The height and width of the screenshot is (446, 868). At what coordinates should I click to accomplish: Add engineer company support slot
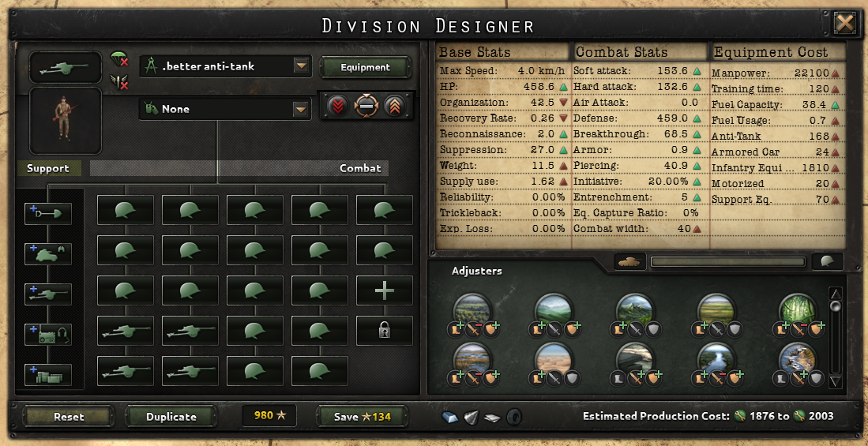(x=48, y=214)
